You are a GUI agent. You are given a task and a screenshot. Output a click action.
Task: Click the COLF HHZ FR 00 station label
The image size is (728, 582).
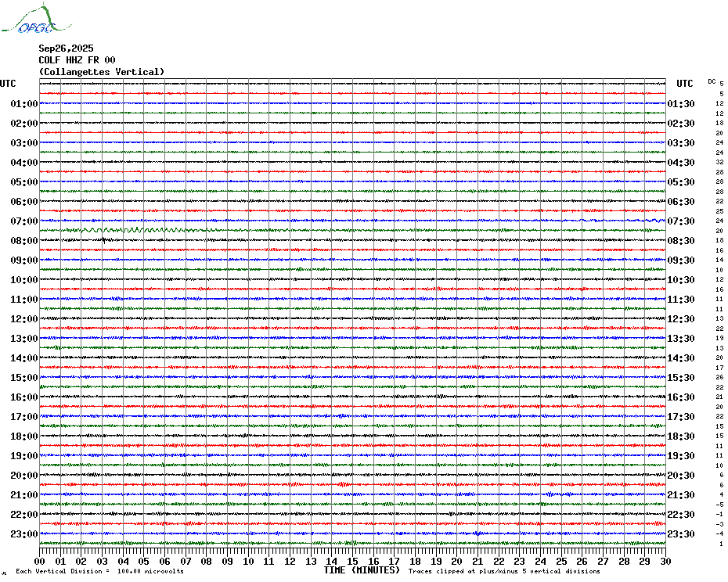tap(77, 60)
